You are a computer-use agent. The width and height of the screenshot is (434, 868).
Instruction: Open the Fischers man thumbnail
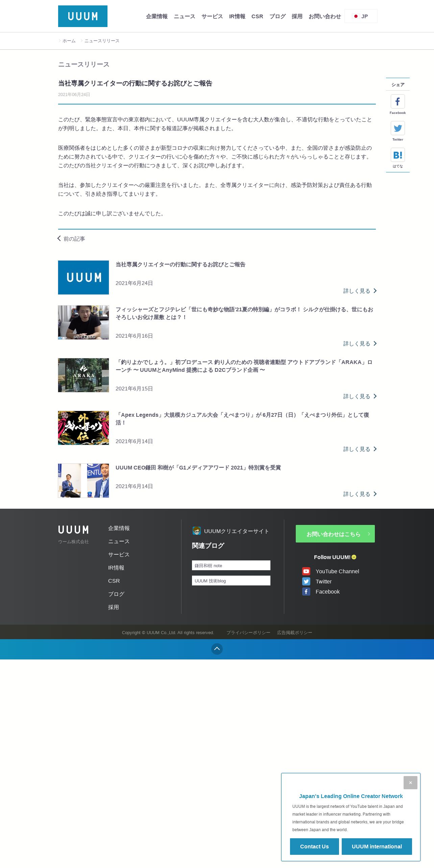(83, 322)
